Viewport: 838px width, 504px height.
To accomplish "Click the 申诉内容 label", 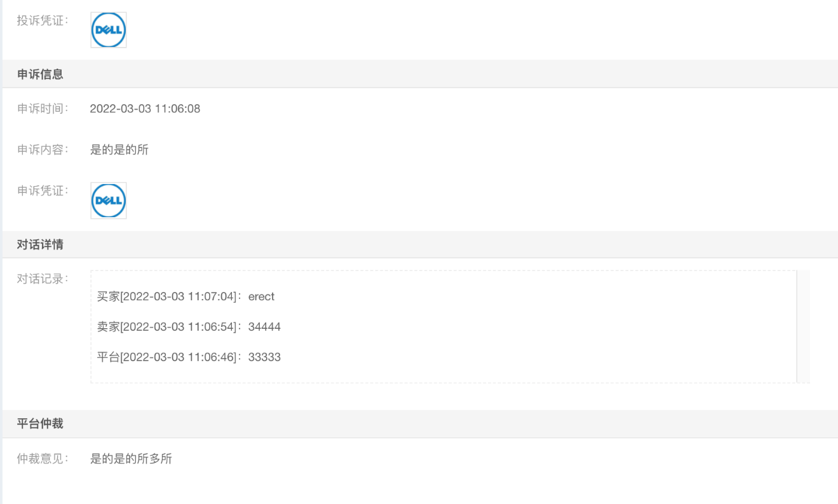I will [x=43, y=150].
